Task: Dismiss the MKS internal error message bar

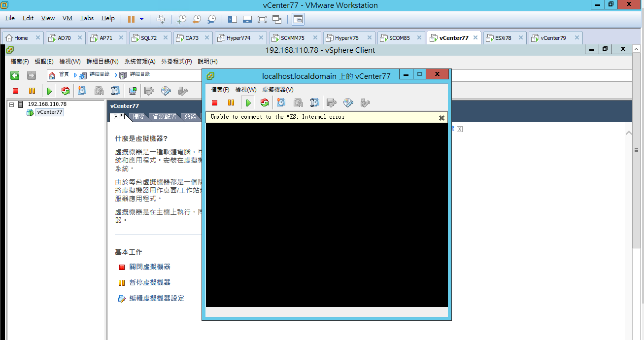Action: point(441,118)
